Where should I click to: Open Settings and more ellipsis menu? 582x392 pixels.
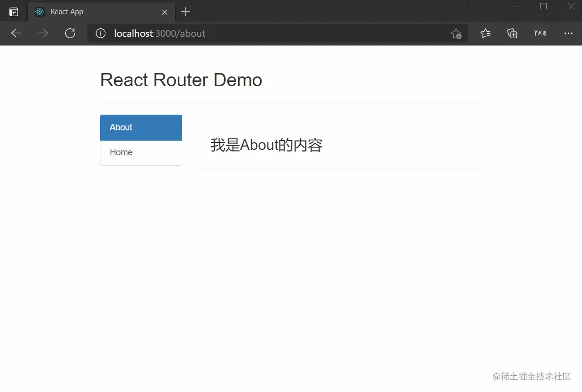click(x=568, y=33)
